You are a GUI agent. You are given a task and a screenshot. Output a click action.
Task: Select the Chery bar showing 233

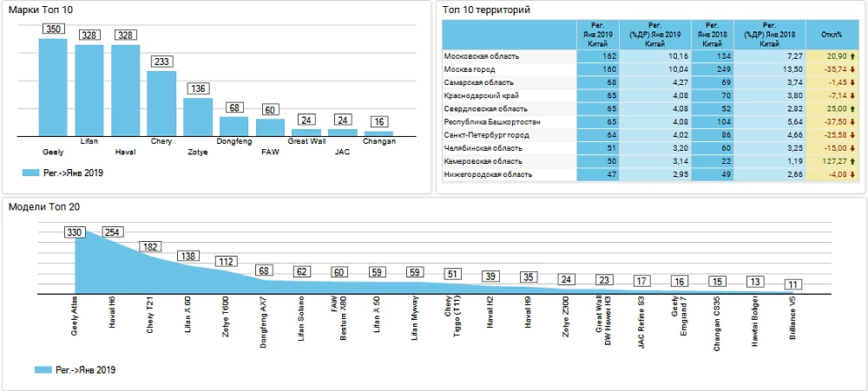click(161, 102)
